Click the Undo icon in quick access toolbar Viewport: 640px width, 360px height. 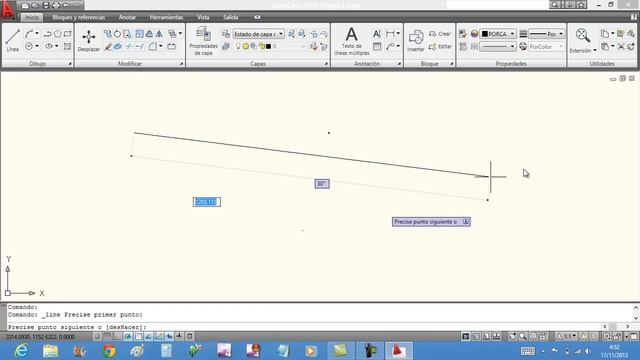[x=66, y=5]
